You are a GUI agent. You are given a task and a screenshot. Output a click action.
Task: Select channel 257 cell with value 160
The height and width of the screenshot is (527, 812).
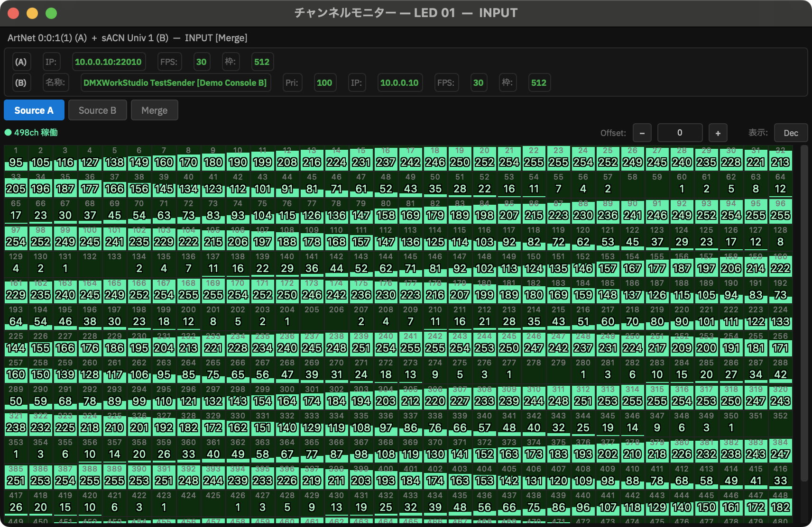(x=16, y=370)
